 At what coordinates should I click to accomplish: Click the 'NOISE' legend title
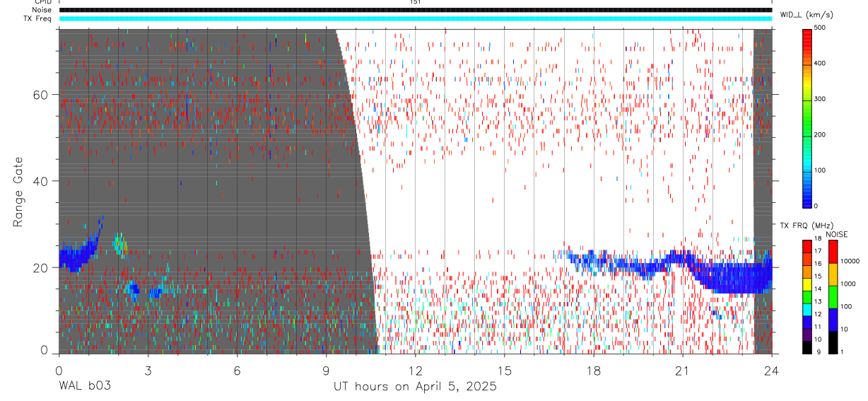point(836,234)
